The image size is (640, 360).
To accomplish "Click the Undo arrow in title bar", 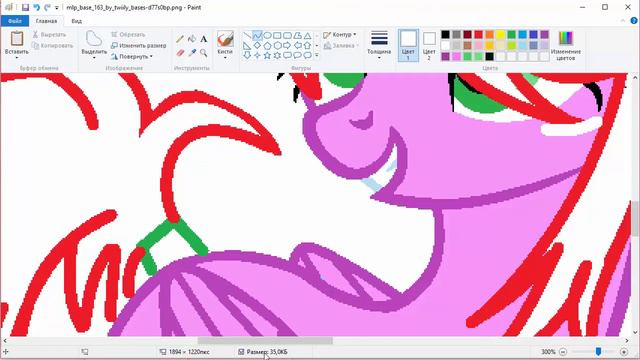I will pos(37,7).
